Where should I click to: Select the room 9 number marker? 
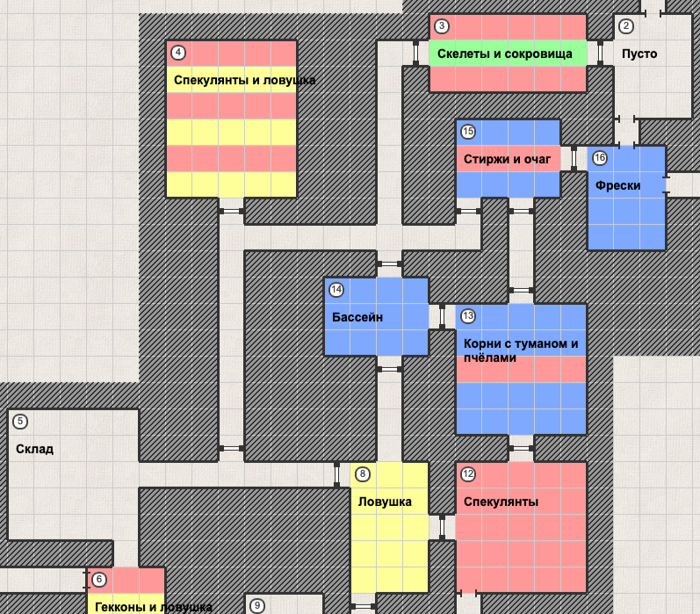click(x=257, y=605)
